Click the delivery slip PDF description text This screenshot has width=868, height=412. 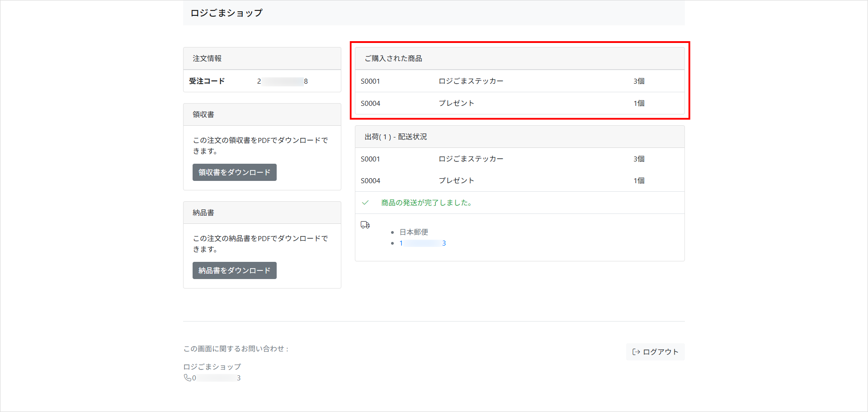[260, 244]
